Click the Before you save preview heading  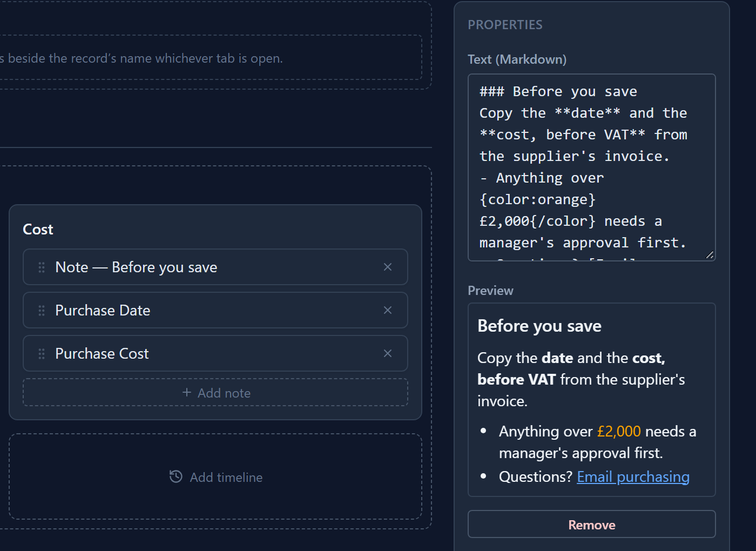539,326
